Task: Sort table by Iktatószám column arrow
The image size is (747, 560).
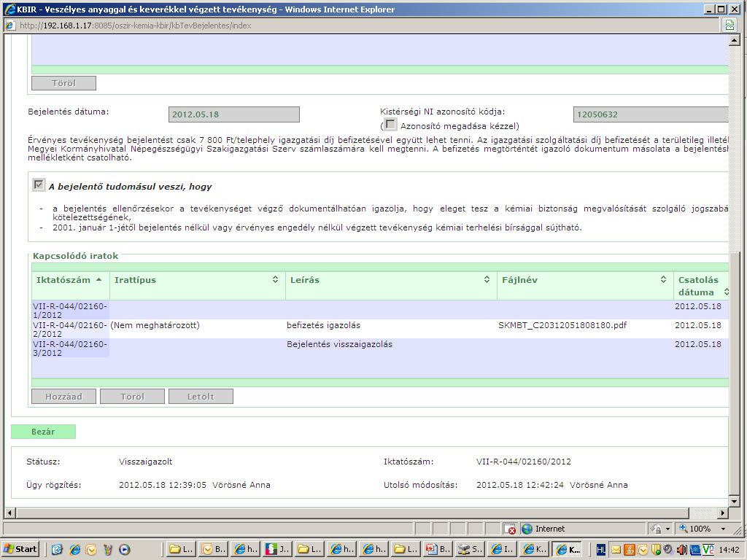Action: (x=98, y=279)
